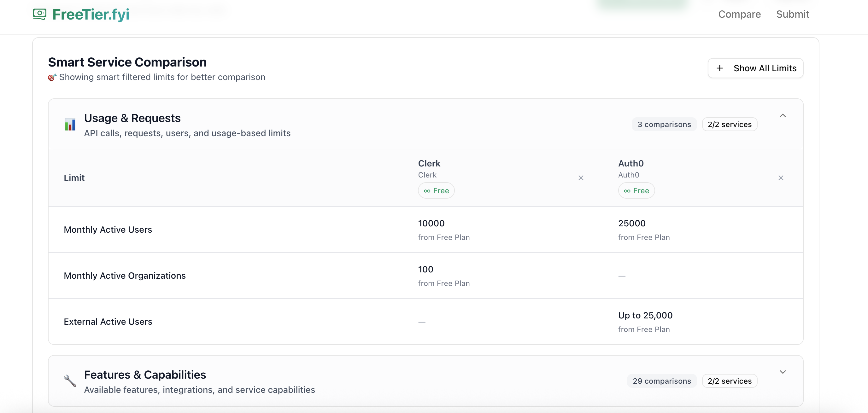The width and height of the screenshot is (868, 413).
Task: Remove Clerk from the comparison
Action: (581, 178)
